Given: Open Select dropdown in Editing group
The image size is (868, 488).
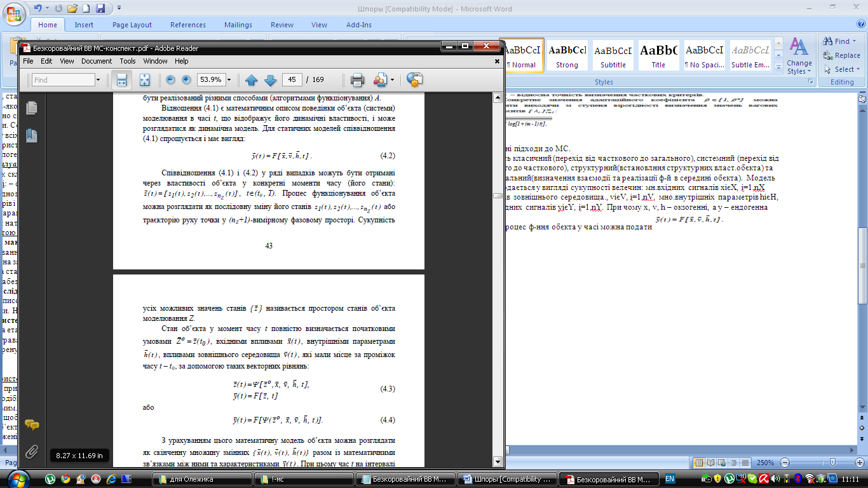Looking at the screenshot, I should point(841,69).
